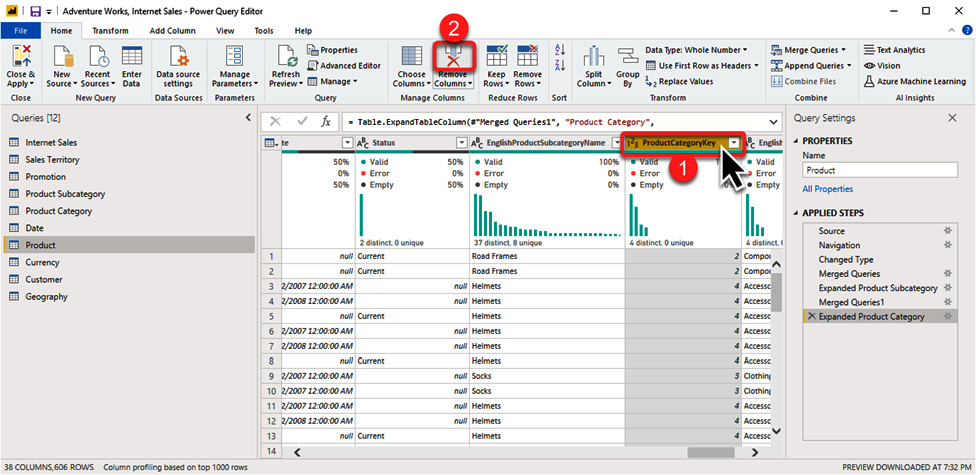Expand the formula bar
The width and height of the screenshot is (976, 475).
(774, 122)
